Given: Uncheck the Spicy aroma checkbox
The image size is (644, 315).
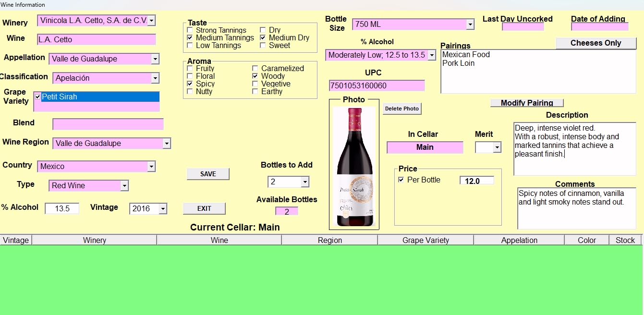Looking at the screenshot, I should [x=190, y=84].
